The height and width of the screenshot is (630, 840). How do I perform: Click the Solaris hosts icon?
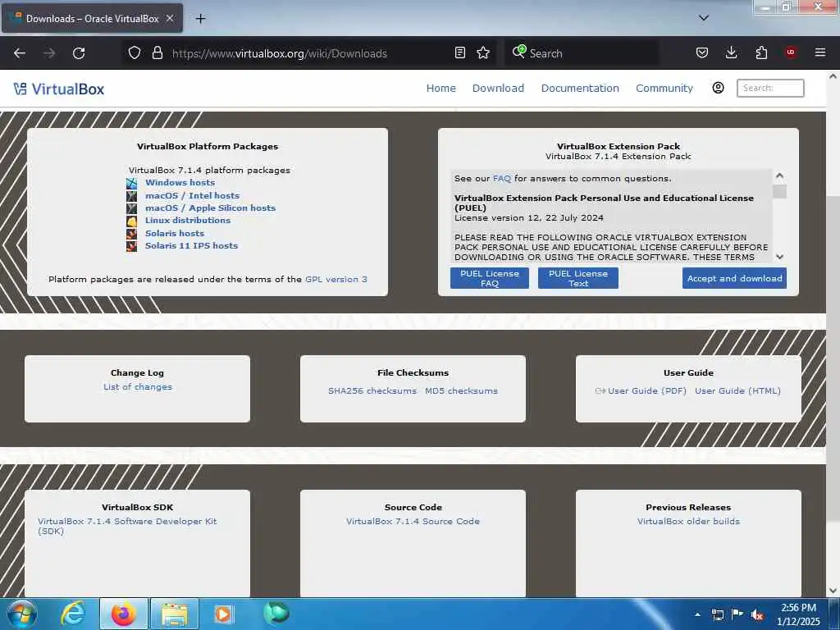(x=132, y=234)
